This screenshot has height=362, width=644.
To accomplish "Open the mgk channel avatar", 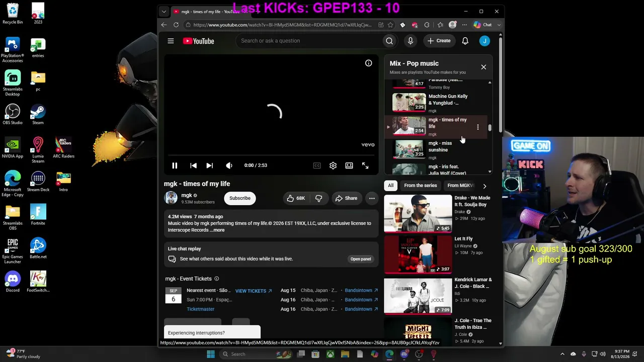I will tap(171, 198).
